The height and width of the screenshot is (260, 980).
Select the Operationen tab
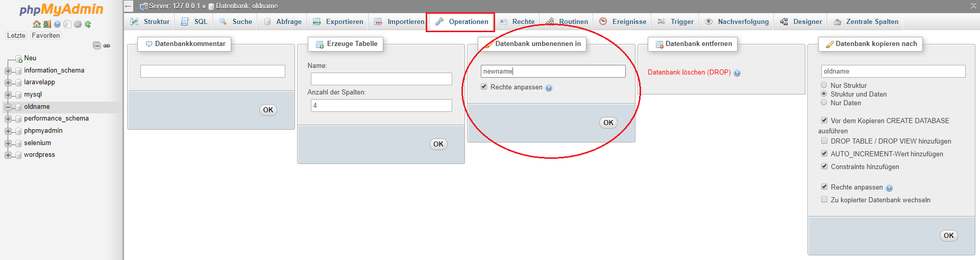tap(461, 21)
